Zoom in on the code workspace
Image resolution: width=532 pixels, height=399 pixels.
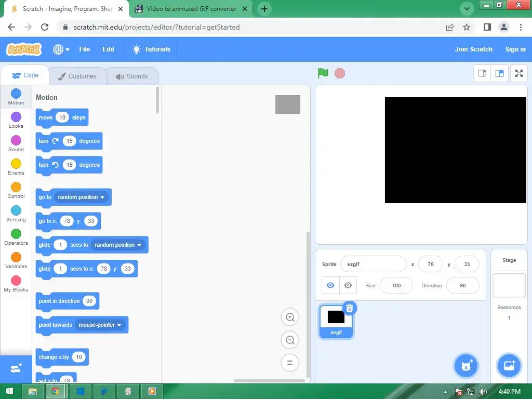pos(290,317)
